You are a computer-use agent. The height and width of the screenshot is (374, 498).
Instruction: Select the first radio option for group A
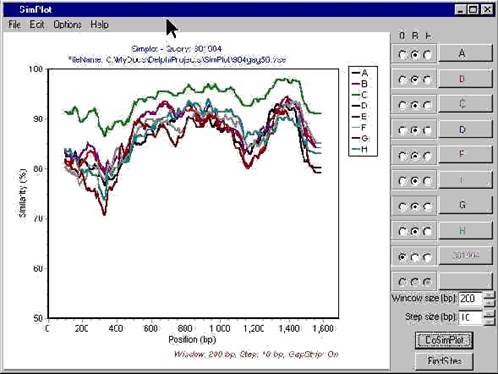coord(403,55)
